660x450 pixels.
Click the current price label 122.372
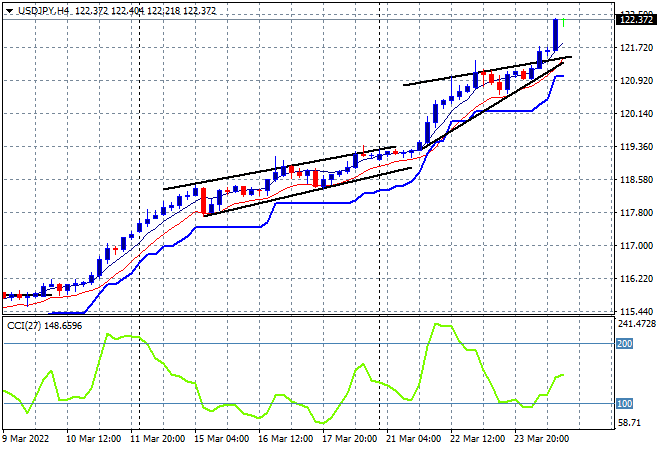[x=636, y=19]
